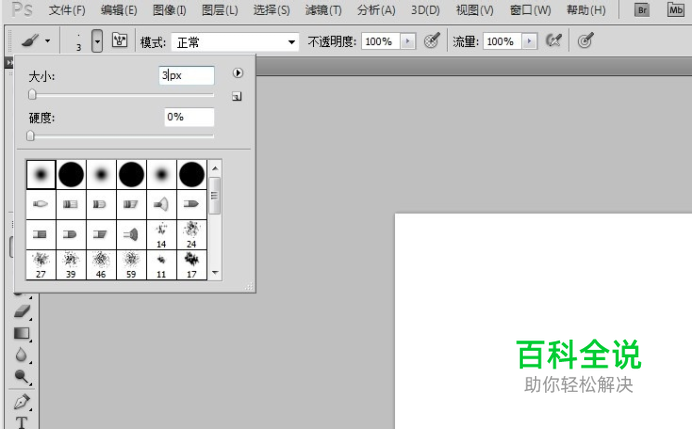Viewport: 692px width, 429px height.
Task: Expand the 不透明度 slider arrow
Action: tap(408, 41)
